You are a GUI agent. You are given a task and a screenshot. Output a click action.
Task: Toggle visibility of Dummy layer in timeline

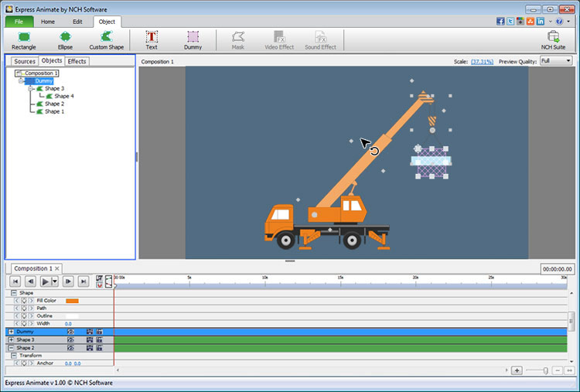(70, 332)
